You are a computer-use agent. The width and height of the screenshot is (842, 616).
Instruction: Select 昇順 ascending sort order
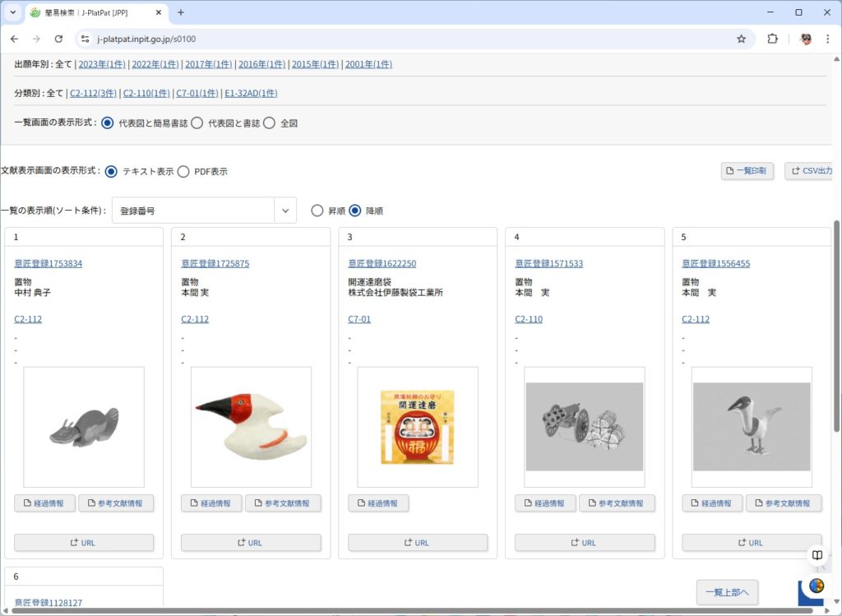pos(317,211)
